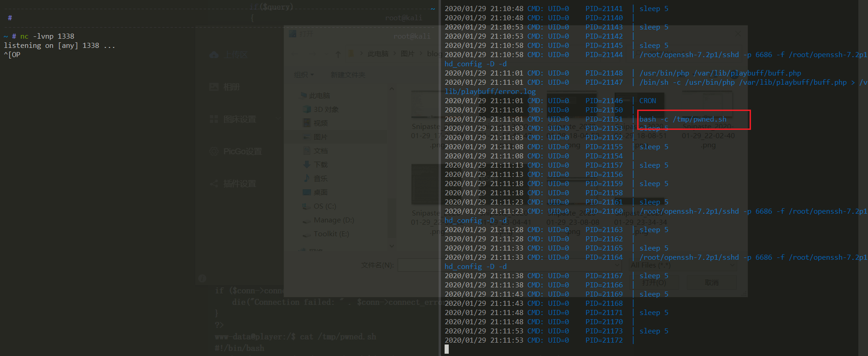This screenshot has width=868, height=356.
Task: Click the PID=21172 text on the last log line
Action: pos(604,340)
